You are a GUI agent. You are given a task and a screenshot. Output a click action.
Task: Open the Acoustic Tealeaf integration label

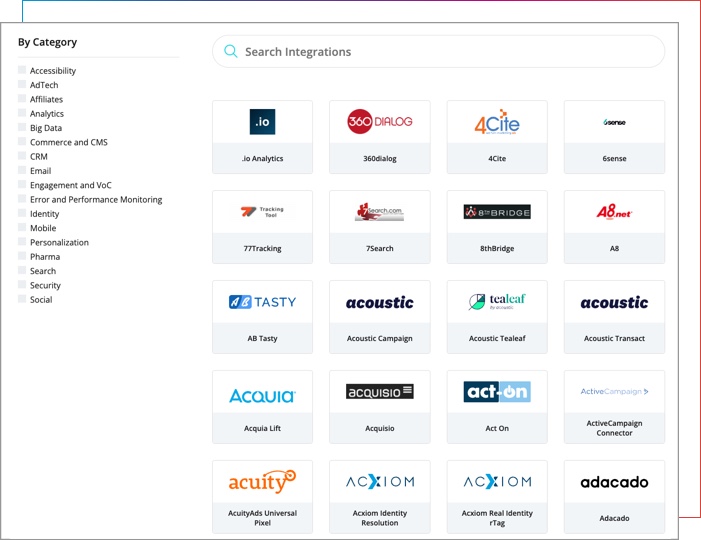pyautogui.click(x=497, y=339)
